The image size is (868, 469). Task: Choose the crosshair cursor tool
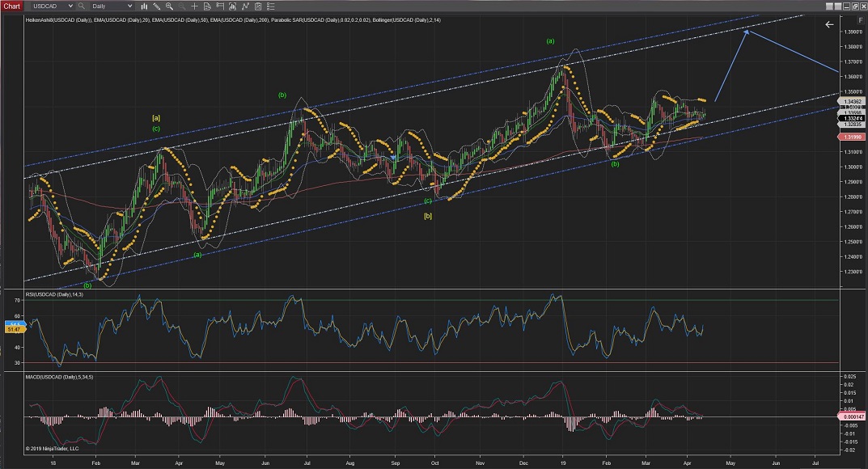point(194,6)
